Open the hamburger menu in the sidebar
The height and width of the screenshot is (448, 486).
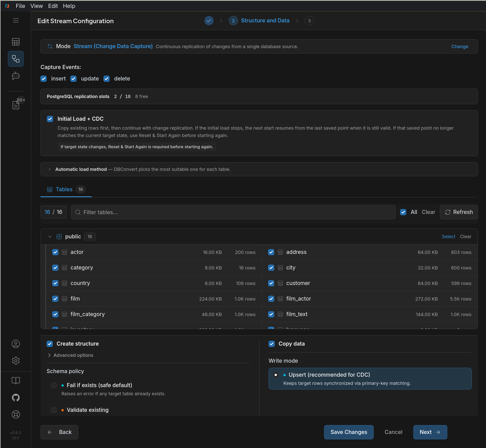pyautogui.click(x=16, y=20)
